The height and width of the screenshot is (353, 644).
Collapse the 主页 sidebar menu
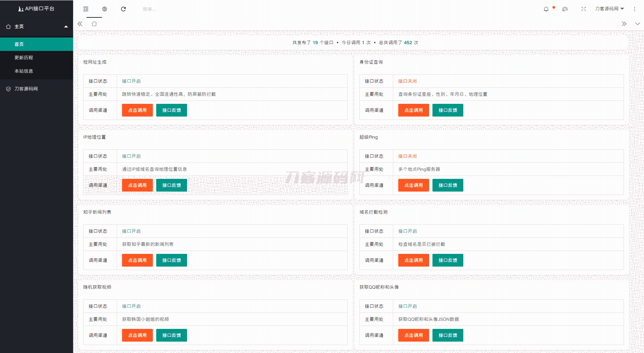pyautogui.click(x=37, y=26)
